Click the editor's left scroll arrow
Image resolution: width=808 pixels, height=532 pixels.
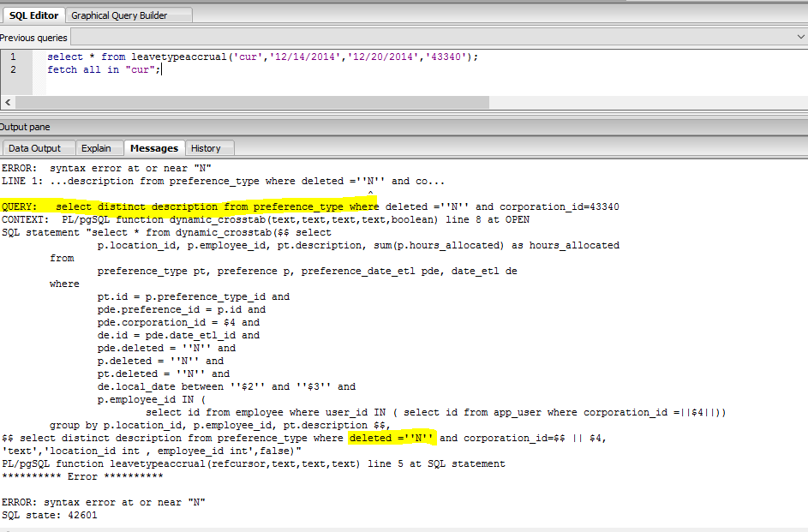[x=6, y=102]
